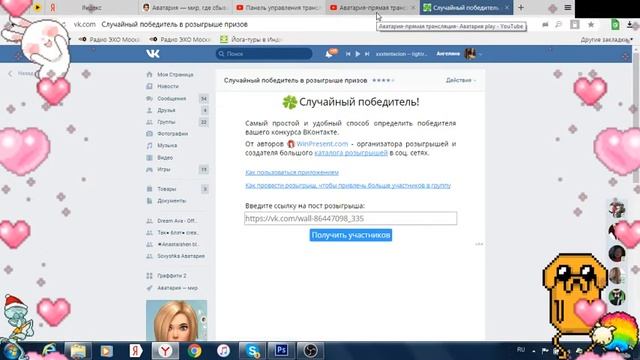Switch to the Яндекс browser tab
Image resolution: width=640 pixels, height=360 pixels.
[91, 7]
